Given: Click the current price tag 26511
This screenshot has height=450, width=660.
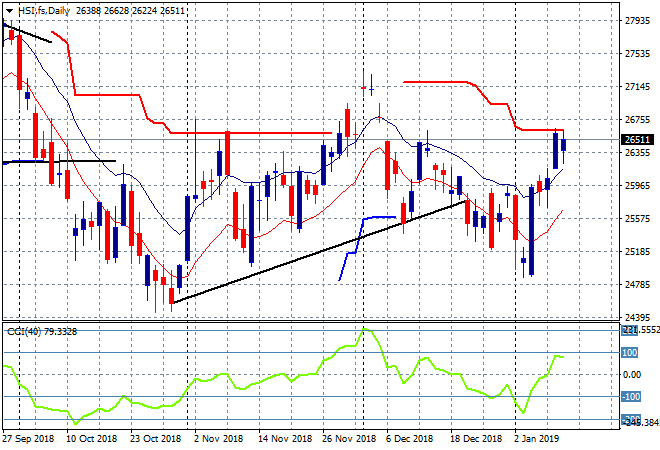Looking at the screenshot, I should coord(637,139).
